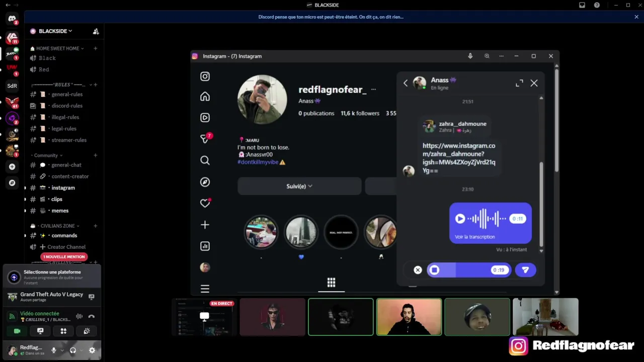Image resolution: width=644 pixels, height=362 pixels.
Task: Dismiss the microphone warning banner
Action: tap(636, 17)
